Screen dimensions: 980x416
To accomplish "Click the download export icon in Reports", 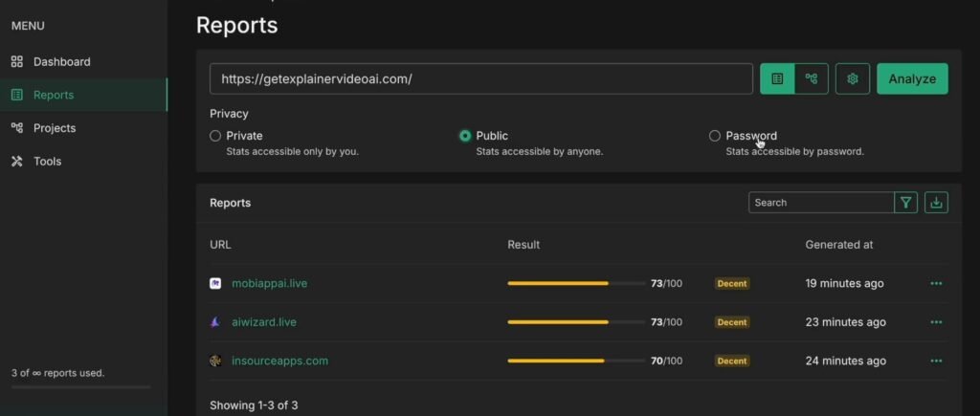I will [936, 202].
